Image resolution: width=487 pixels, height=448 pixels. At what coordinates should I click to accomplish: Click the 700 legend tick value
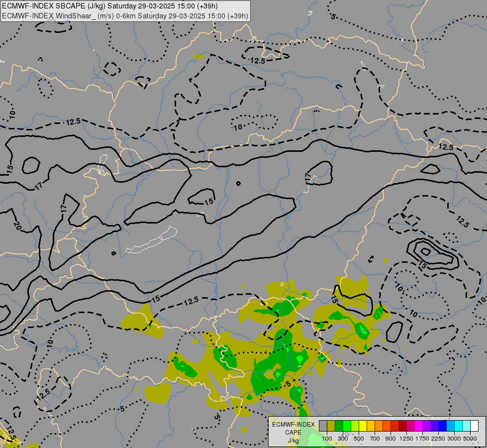pos(375,439)
